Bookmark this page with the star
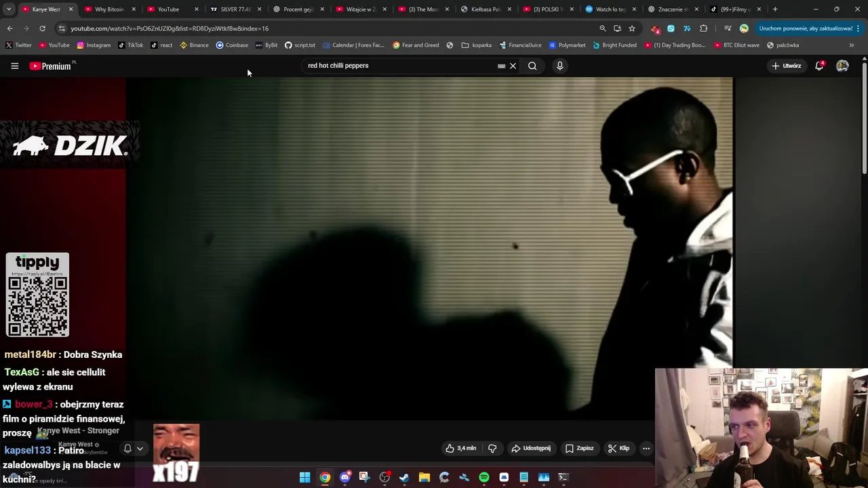Screen dimensions: 868x488 tap(632, 28)
